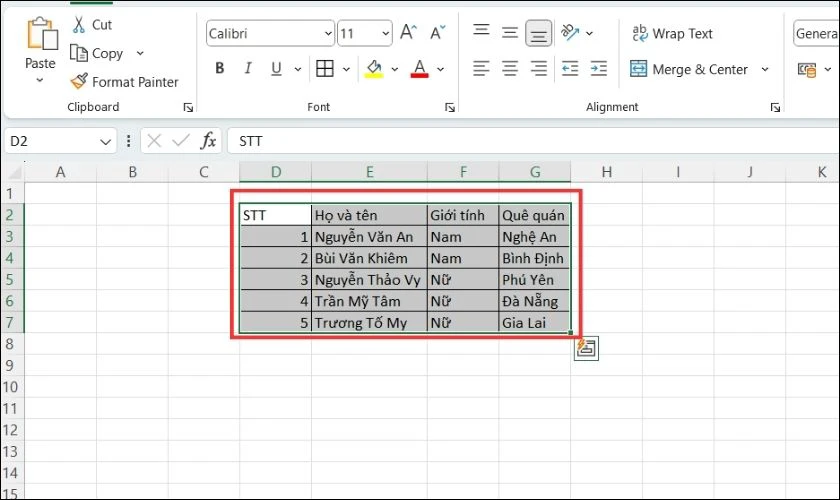Select cell Nguyễn Văn An
The width and height of the screenshot is (840, 500).
[x=369, y=237]
